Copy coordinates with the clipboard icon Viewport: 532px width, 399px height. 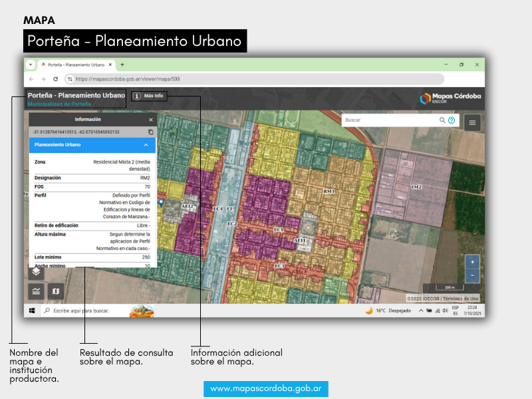151,132
